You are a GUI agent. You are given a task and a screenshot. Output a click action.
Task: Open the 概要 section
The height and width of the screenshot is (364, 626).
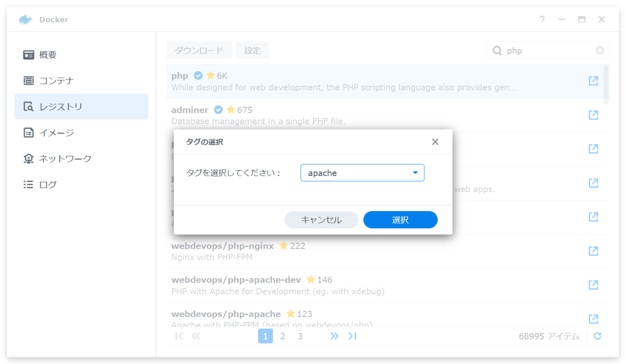pyautogui.click(x=81, y=55)
